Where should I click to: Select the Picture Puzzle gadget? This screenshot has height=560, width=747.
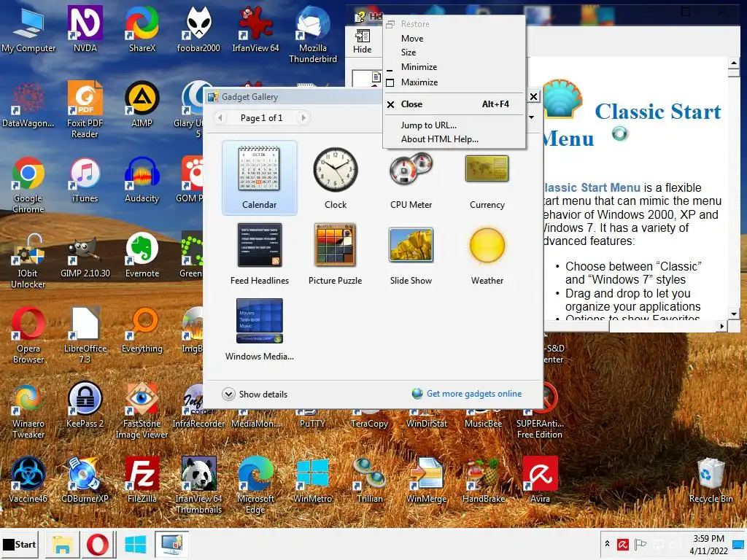coord(336,254)
